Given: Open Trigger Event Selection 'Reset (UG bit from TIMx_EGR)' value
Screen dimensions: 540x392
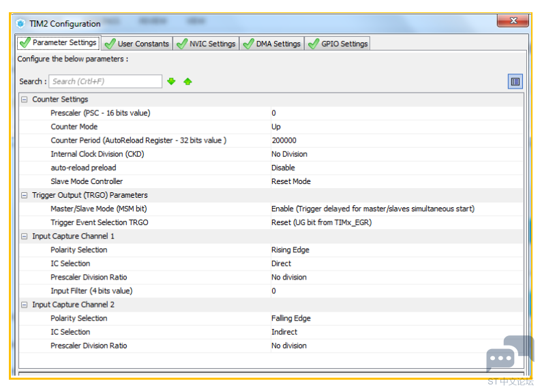Looking at the screenshot, I should pos(397,222).
